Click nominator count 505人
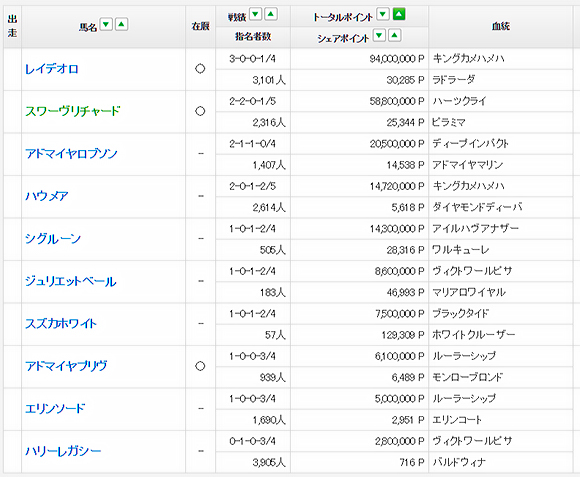The image size is (580, 477). (x=273, y=250)
